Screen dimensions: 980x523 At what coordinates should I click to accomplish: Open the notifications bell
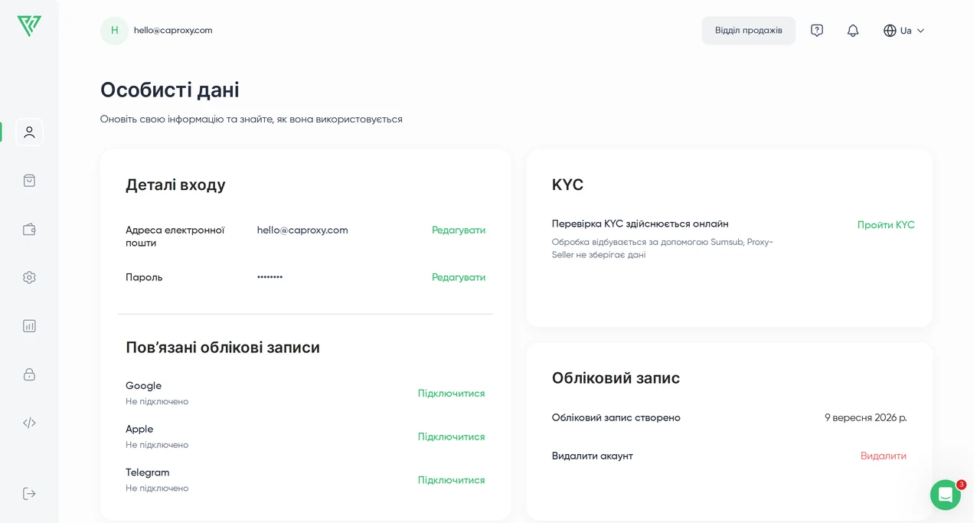(x=853, y=31)
